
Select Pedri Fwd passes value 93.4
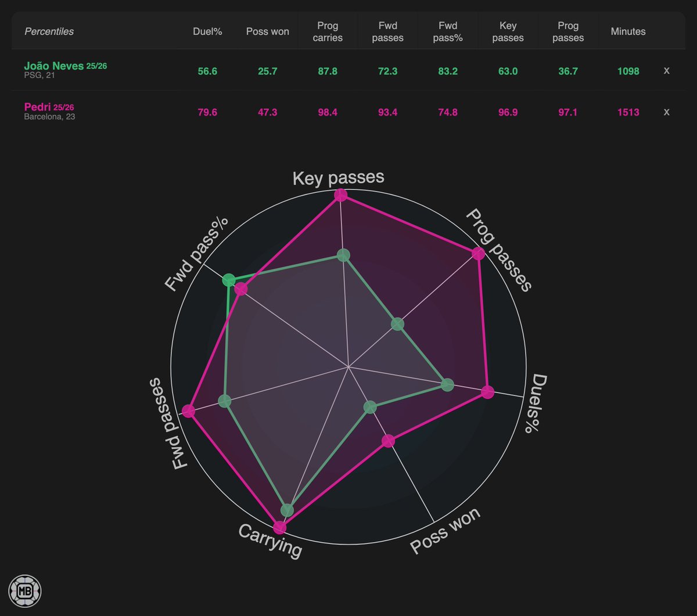[x=388, y=112]
